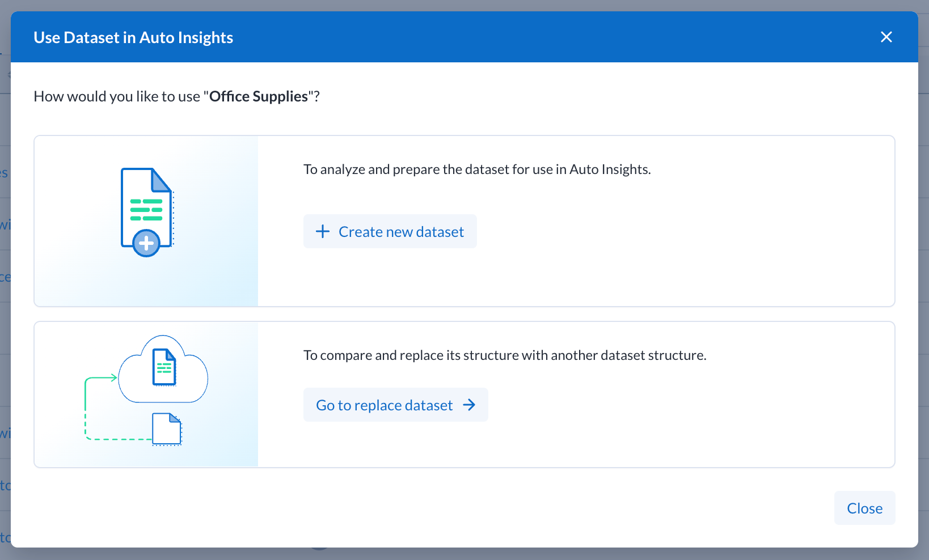This screenshot has height=560, width=929.
Task: Click the plus icon beside Create new dataset
Action: 323,231
